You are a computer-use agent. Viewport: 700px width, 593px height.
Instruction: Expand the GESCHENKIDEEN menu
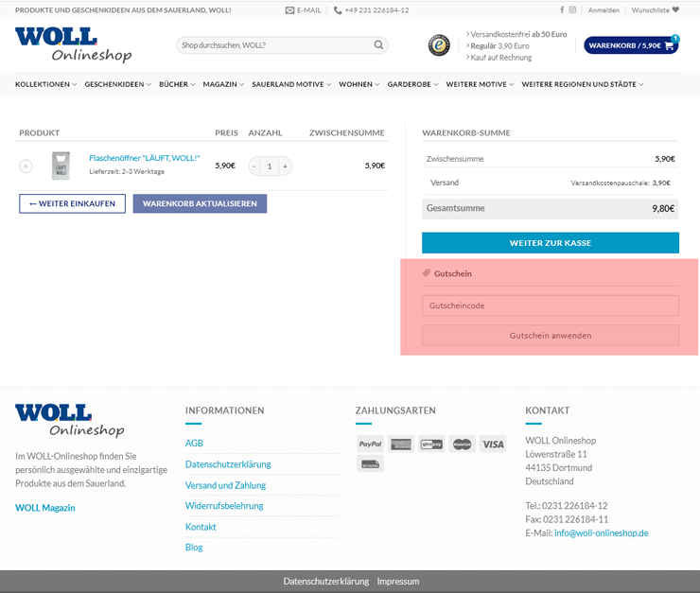(118, 84)
